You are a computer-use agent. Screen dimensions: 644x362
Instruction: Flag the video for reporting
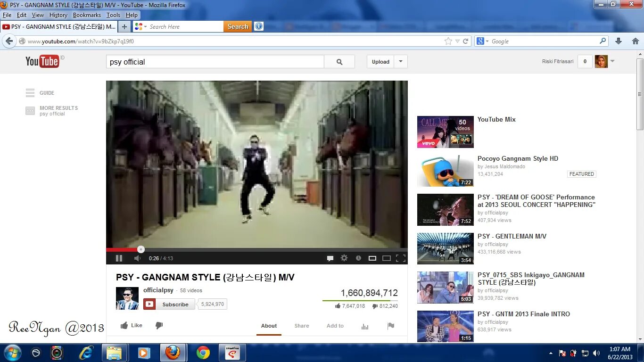pos(391,325)
